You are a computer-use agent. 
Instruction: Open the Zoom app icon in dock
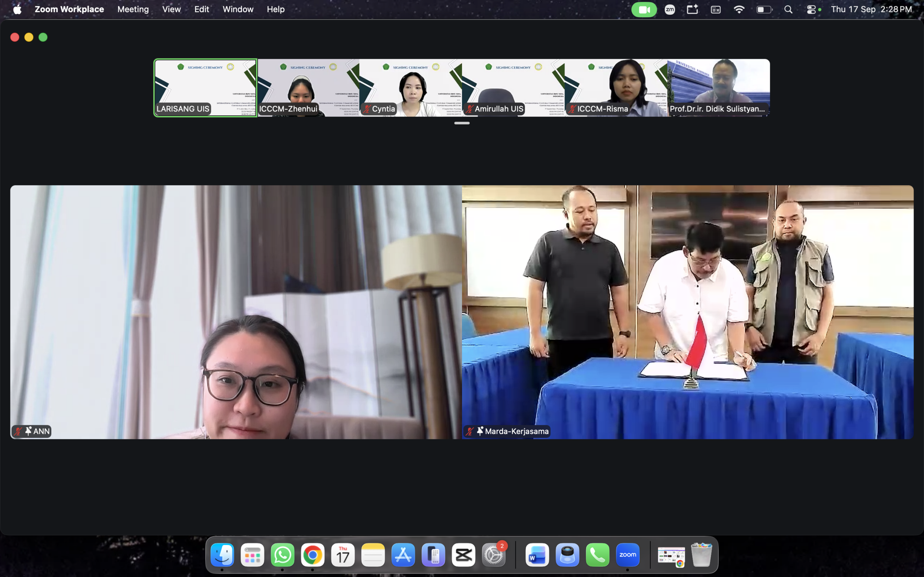pos(628,555)
